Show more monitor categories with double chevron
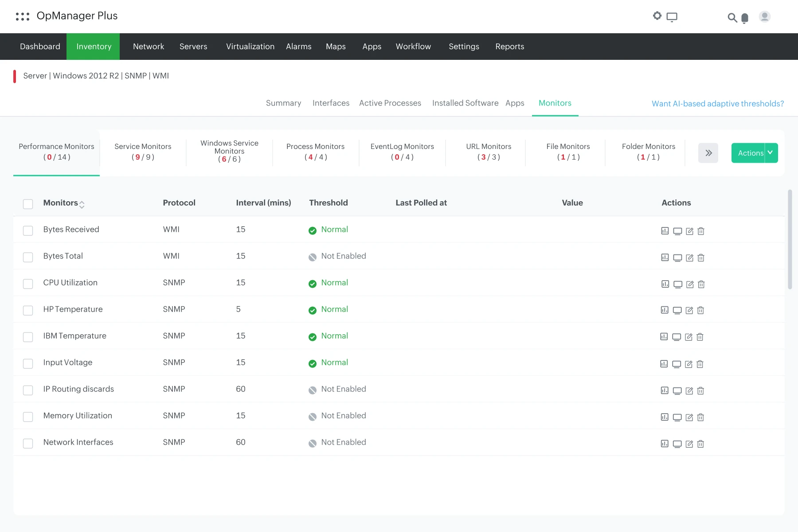 click(x=708, y=153)
